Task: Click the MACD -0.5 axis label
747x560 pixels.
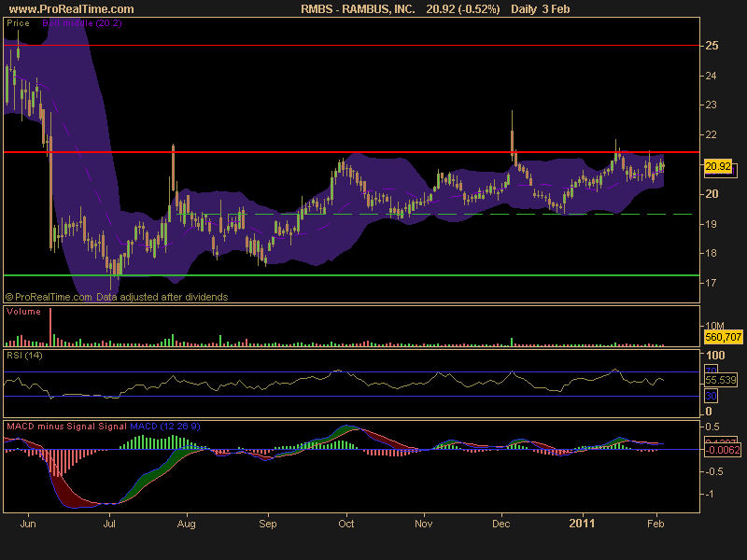Action: tap(713, 471)
